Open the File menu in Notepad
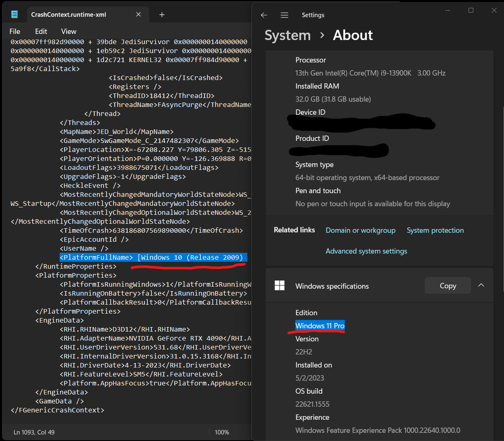This screenshot has width=504, height=441. tap(15, 31)
